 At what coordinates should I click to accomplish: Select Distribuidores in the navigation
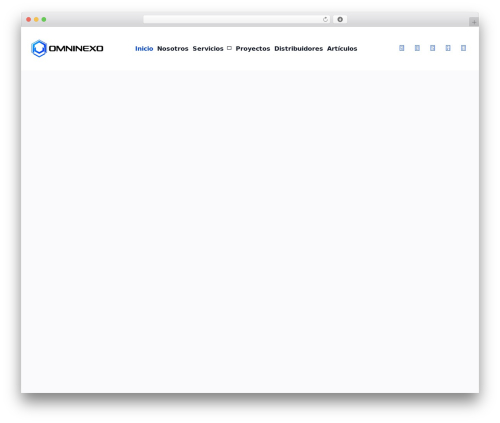(298, 49)
